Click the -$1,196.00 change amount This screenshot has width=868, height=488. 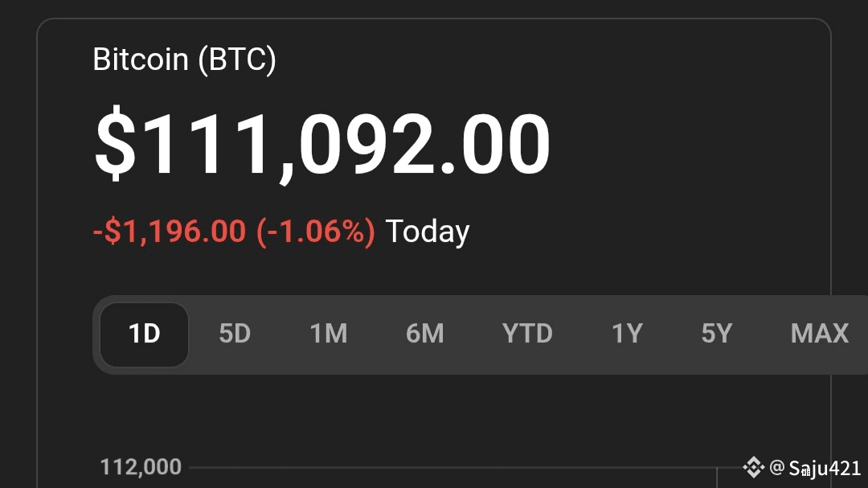pyautogui.click(x=170, y=231)
